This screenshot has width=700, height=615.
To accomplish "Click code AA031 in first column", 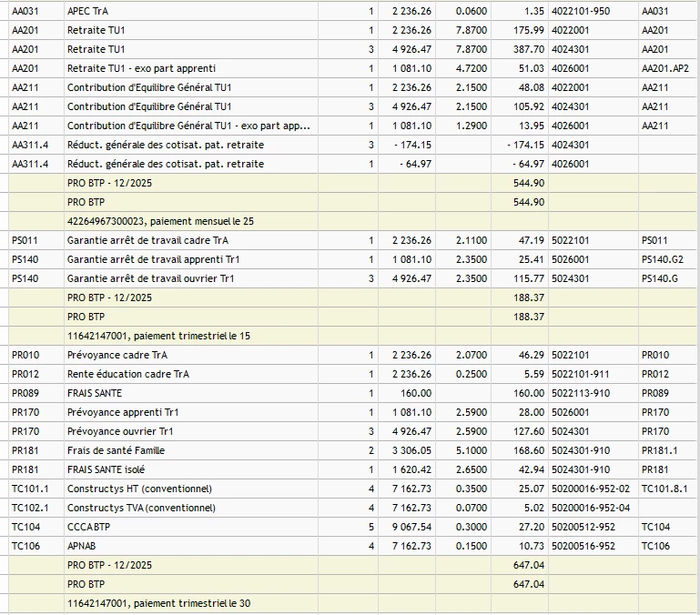I will click(x=25, y=11).
